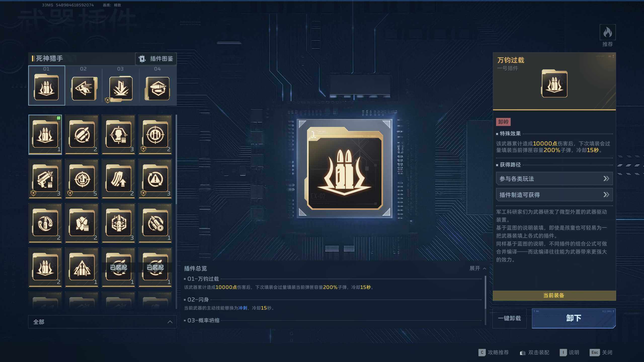Viewport: 644px width, 362px height.
Task: Open the 全部 filter dropdown
Action: click(x=102, y=322)
